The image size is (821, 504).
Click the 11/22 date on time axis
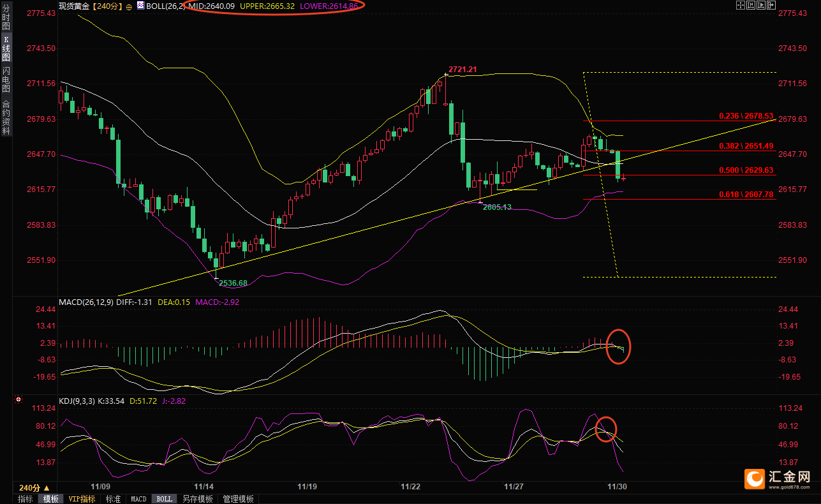click(411, 486)
